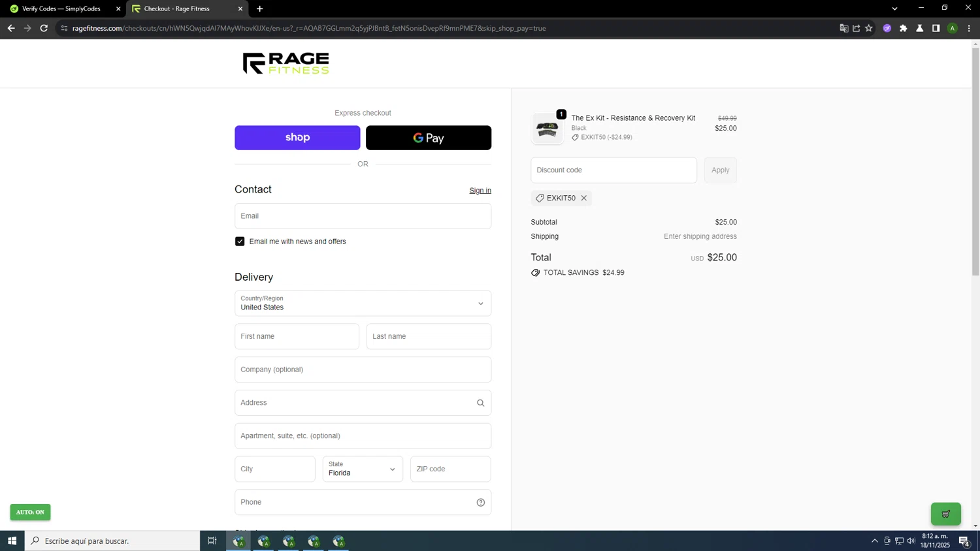Image resolution: width=980 pixels, height=551 pixels.
Task: Toggle the AUTO: ON button
Action: (x=30, y=512)
